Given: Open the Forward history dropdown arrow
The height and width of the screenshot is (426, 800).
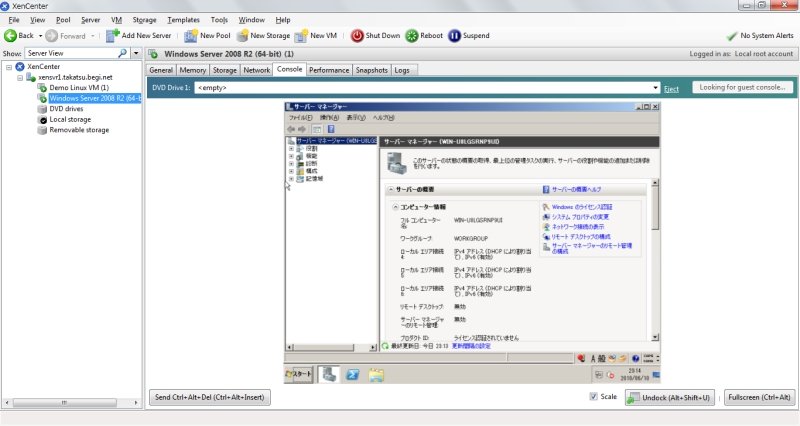Looking at the screenshot, I should click(92, 36).
